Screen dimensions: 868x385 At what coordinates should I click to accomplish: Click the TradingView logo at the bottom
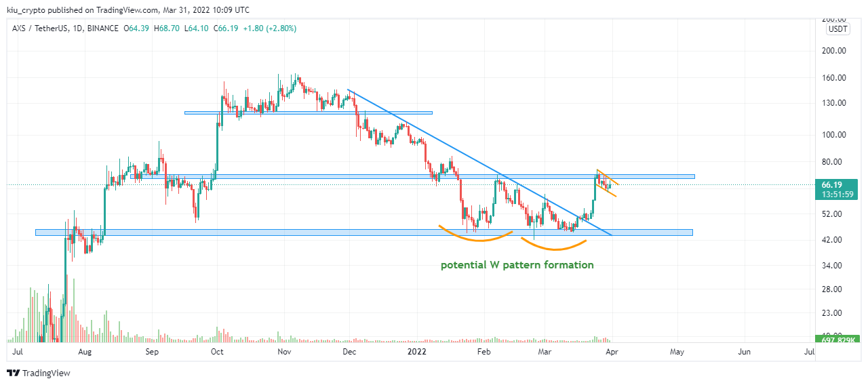(39, 373)
